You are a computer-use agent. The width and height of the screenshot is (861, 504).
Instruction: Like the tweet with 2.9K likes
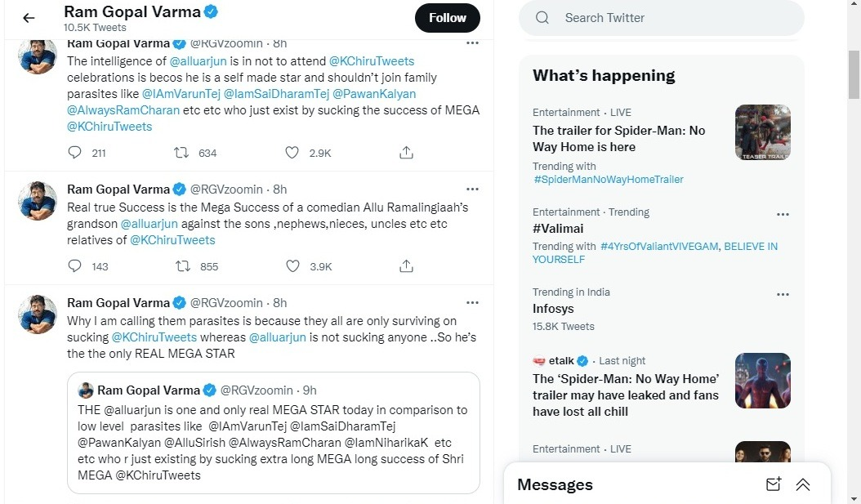point(292,153)
